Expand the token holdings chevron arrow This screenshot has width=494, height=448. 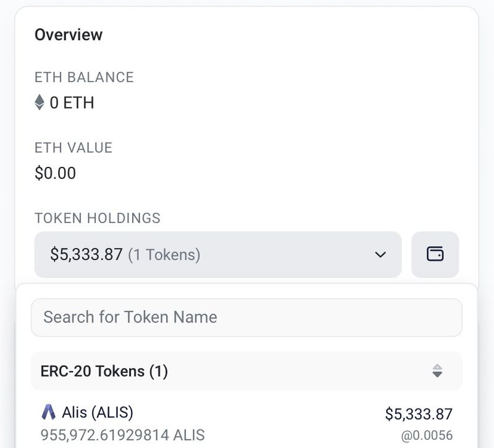click(x=380, y=255)
